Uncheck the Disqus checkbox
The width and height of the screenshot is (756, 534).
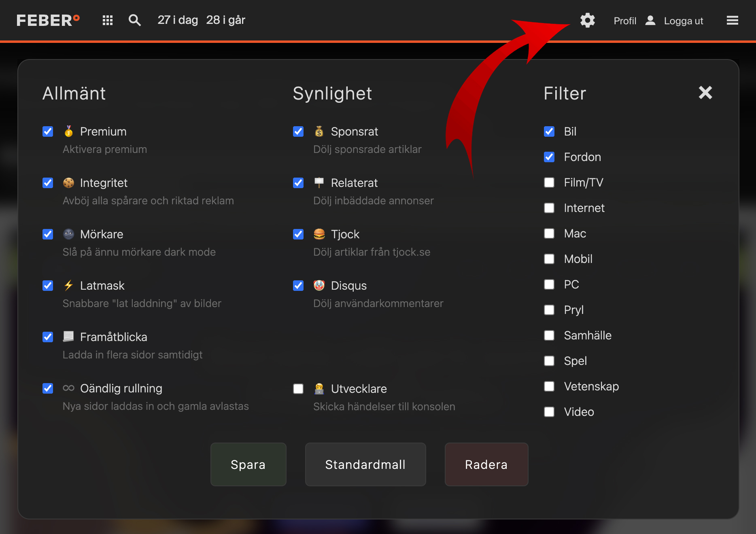click(298, 286)
